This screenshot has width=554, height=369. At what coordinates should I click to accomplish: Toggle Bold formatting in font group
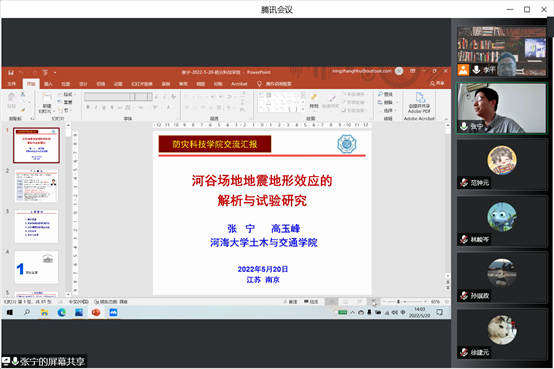click(88, 107)
